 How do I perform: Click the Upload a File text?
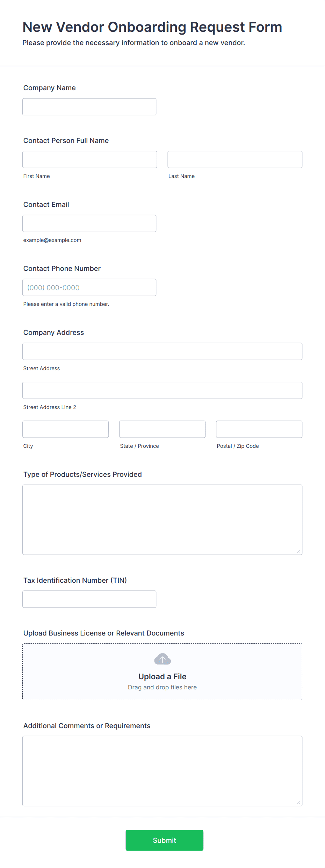(162, 676)
